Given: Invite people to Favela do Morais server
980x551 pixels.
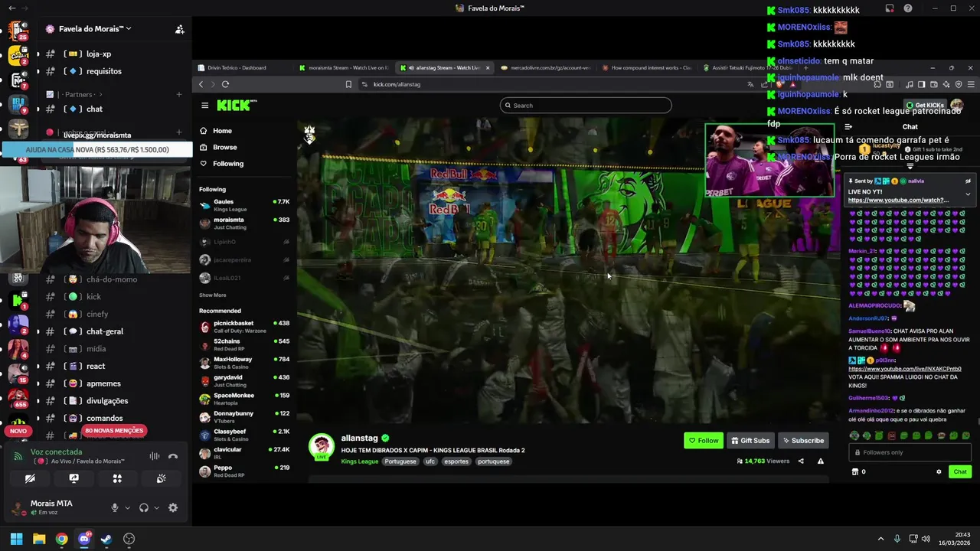Looking at the screenshot, I should point(179,29).
